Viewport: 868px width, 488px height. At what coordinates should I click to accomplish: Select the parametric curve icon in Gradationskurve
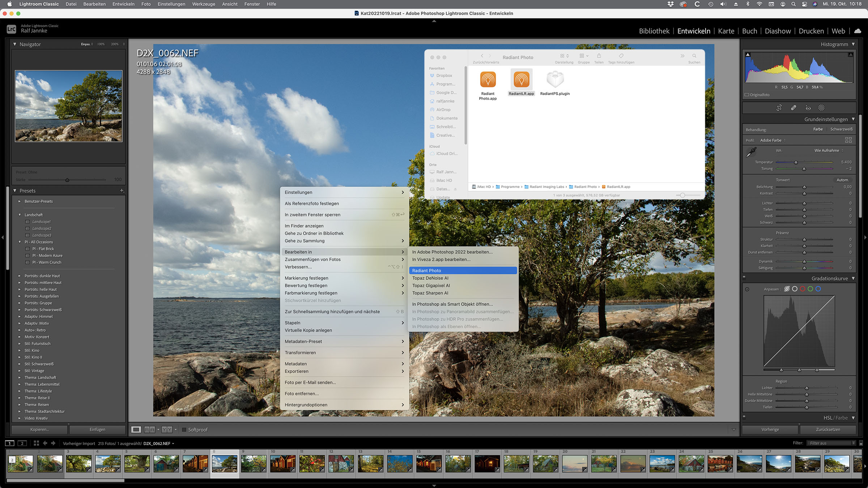click(x=787, y=289)
